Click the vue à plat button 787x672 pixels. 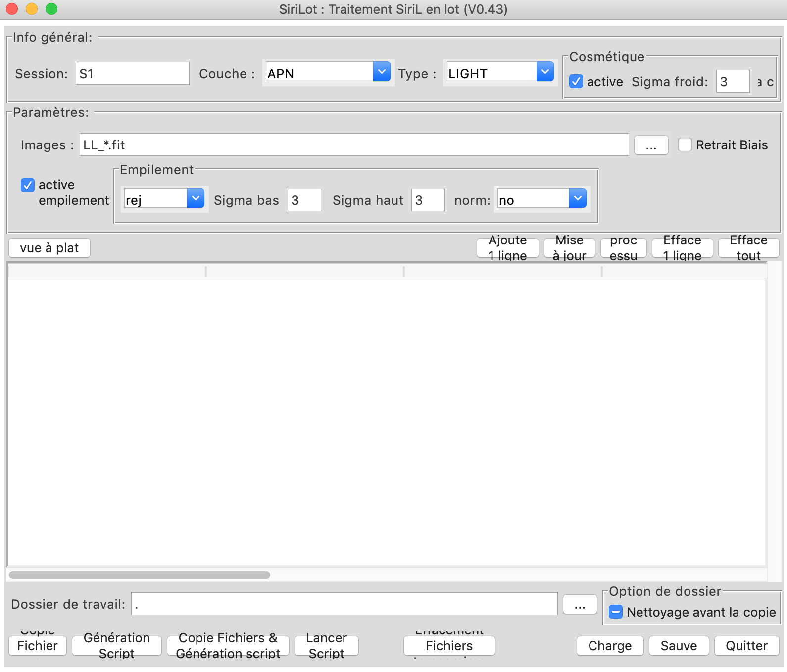pyautogui.click(x=49, y=248)
